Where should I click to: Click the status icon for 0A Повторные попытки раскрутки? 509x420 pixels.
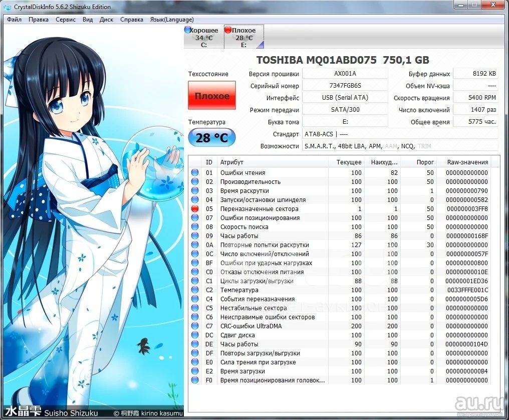coord(195,245)
